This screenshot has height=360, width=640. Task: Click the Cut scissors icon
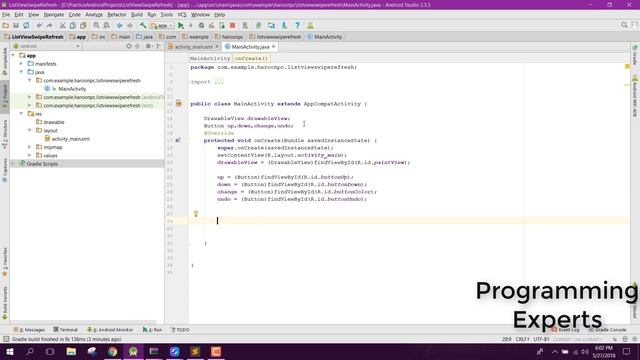point(62,25)
